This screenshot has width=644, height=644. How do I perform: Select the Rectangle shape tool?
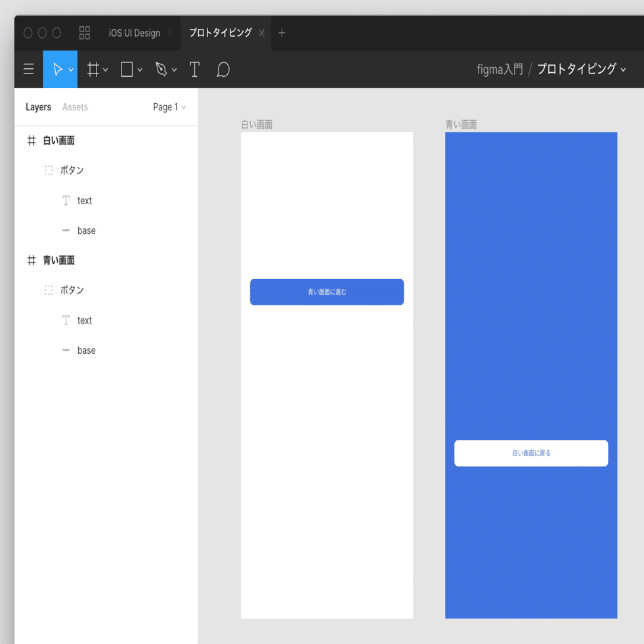pos(127,70)
